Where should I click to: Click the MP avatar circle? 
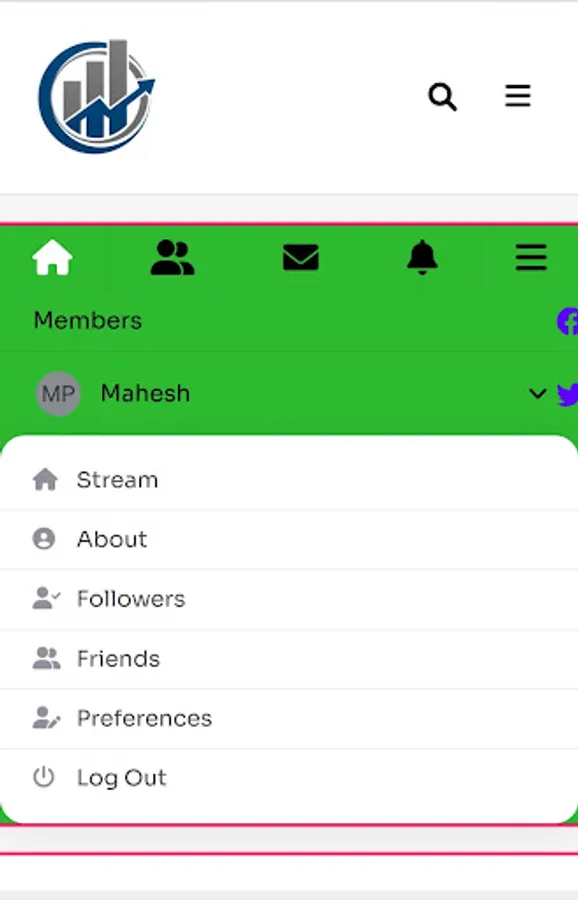[x=58, y=394]
